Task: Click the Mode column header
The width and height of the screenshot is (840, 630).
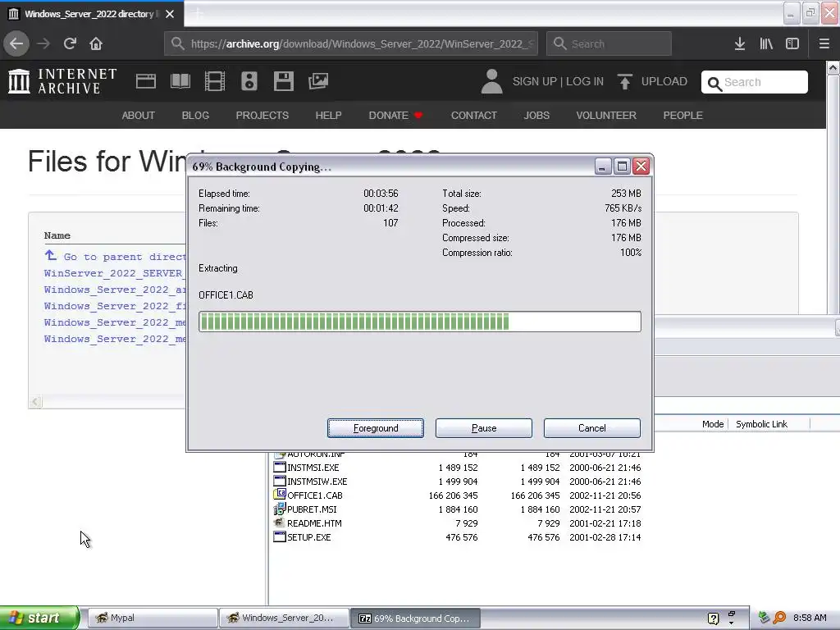Action: 713,424
